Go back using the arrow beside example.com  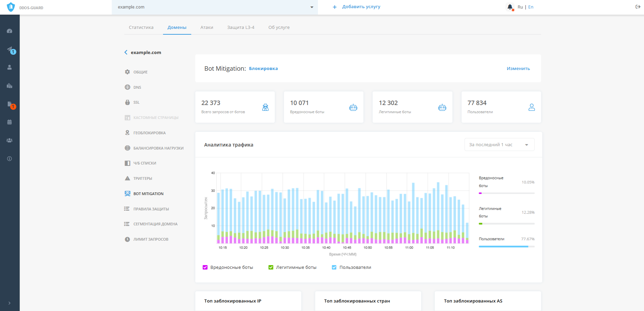click(x=126, y=52)
